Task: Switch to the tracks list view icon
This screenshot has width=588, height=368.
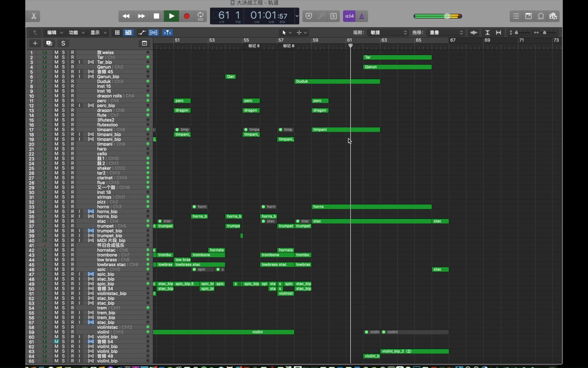Action: (128, 32)
